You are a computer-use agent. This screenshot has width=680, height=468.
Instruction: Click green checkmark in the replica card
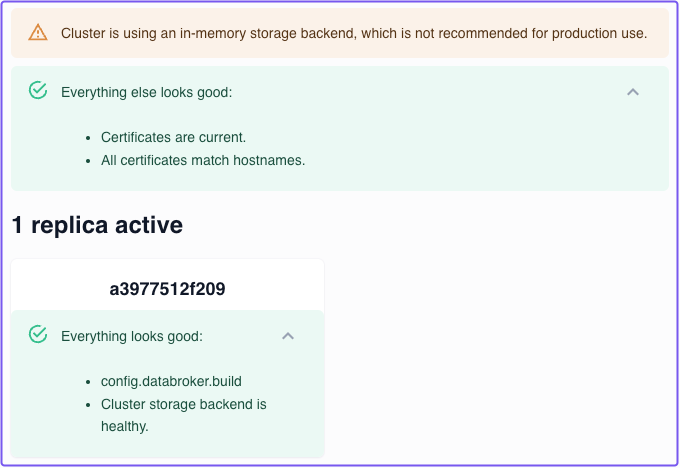pyautogui.click(x=38, y=335)
